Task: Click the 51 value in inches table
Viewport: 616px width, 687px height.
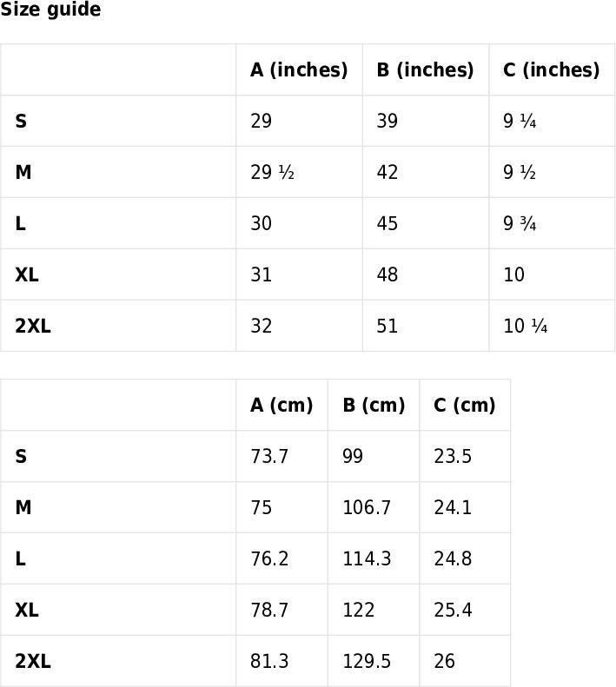Action: pyautogui.click(x=387, y=326)
